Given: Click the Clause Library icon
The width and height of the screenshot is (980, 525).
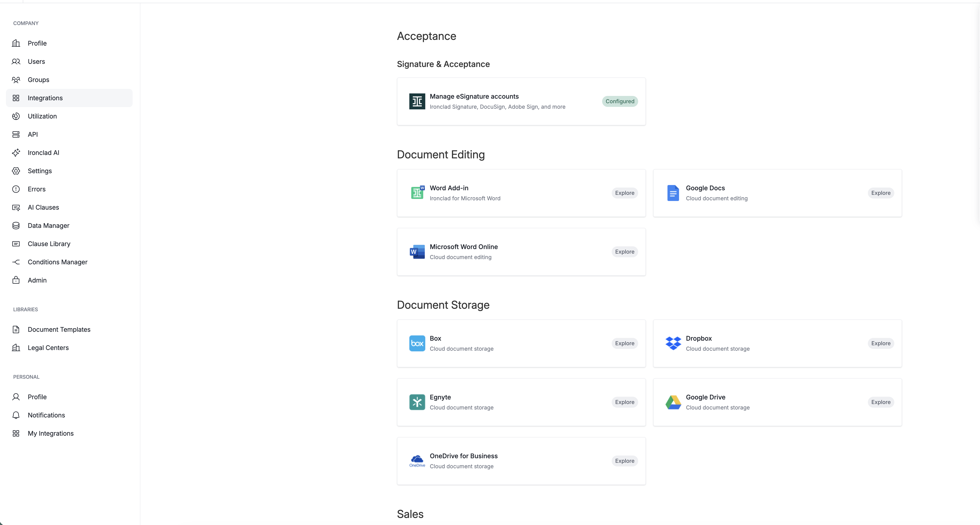Looking at the screenshot, I should pos(16,244).
